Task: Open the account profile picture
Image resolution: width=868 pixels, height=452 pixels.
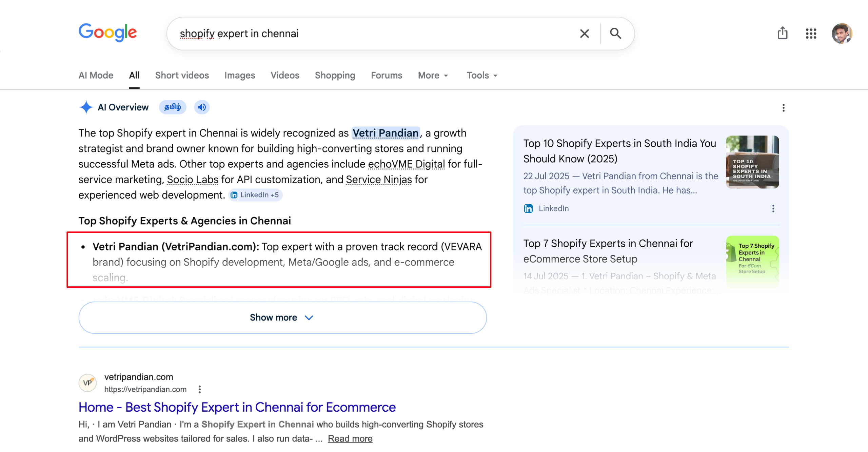Action: pos(842,34)
